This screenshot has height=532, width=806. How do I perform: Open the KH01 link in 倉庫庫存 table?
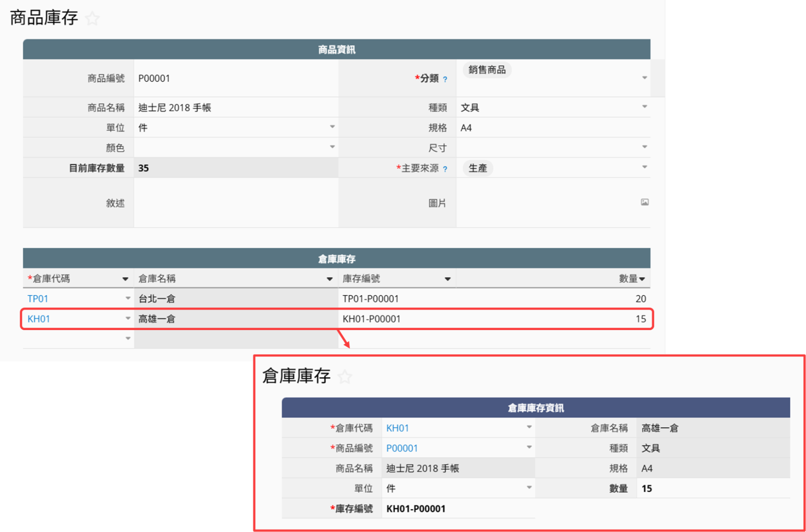pyautogui.click(x=39, y=319)
